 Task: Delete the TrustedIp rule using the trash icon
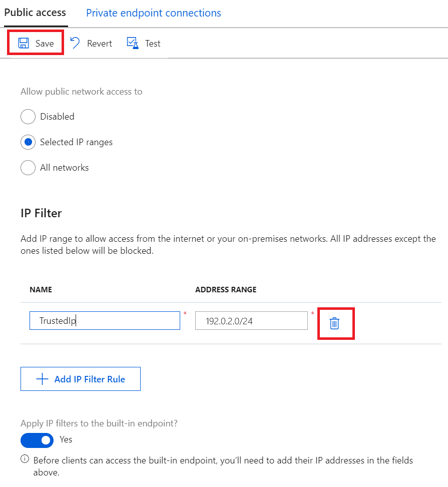tap(336, 323)
